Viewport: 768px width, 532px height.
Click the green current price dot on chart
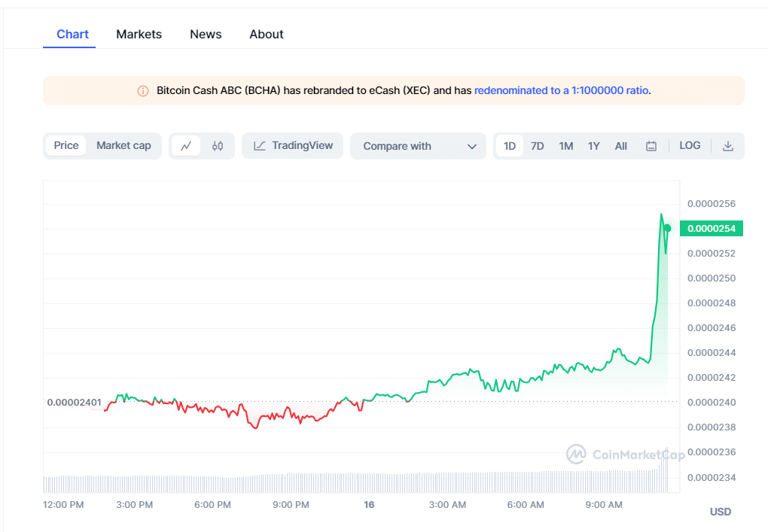click(x=667, y=228)
